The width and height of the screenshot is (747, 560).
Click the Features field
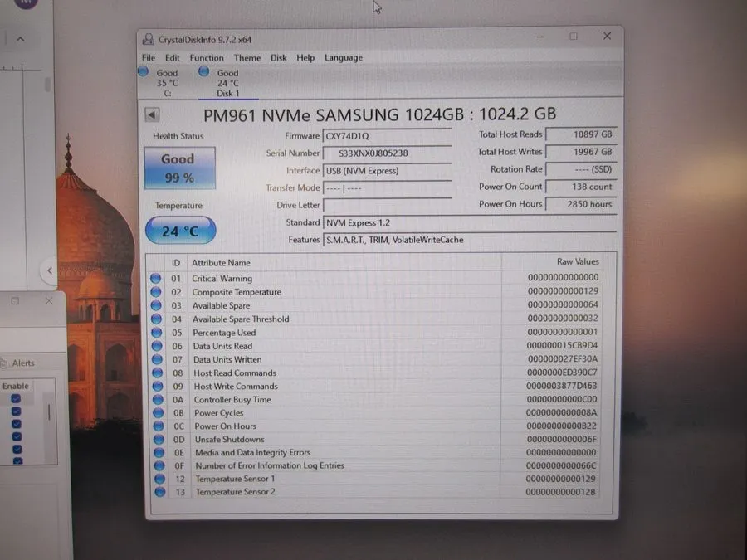469,240
